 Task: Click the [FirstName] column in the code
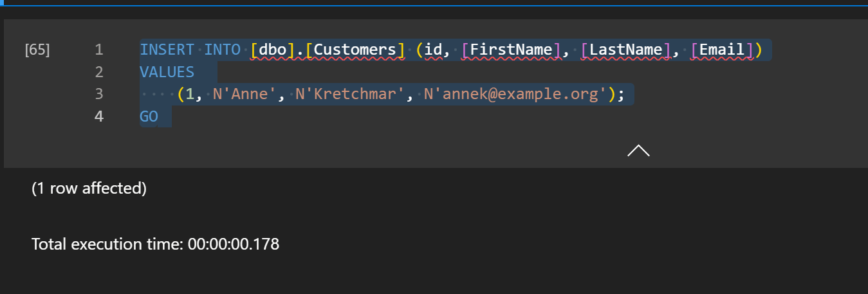pyautogui.click(x=512, y=50)
